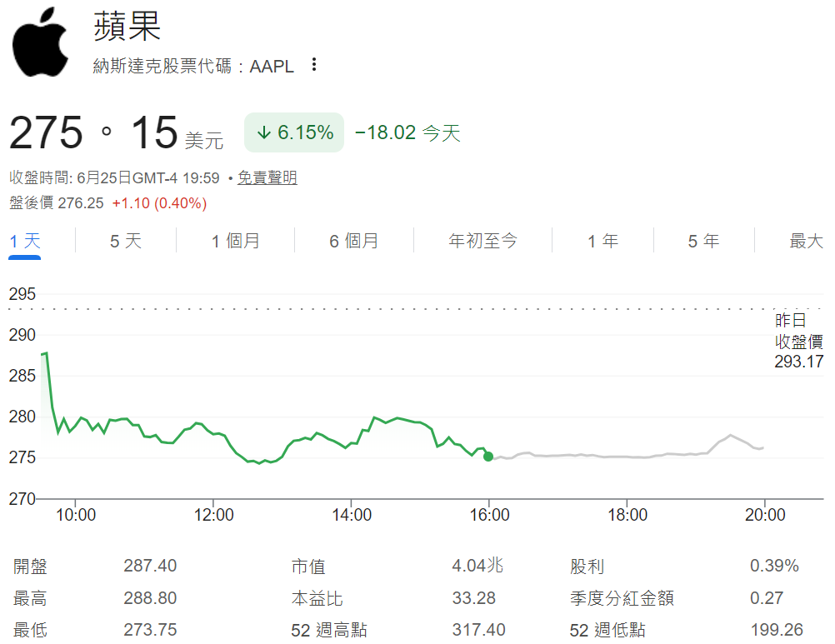Show the 最大 time range

point(806,241)
